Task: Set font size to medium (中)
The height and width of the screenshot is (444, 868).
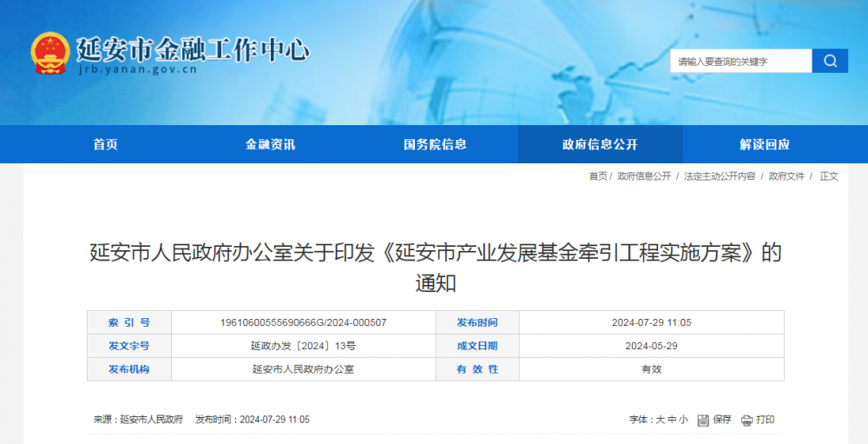Action: (x=672, y=420)
